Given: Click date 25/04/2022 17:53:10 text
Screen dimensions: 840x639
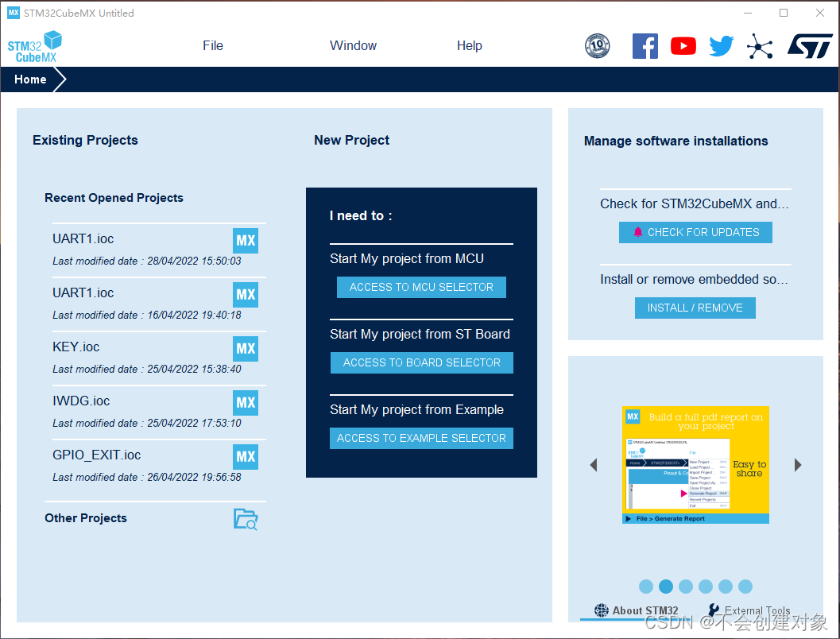Looking at the screenshot, I should (x=194, y=423).
